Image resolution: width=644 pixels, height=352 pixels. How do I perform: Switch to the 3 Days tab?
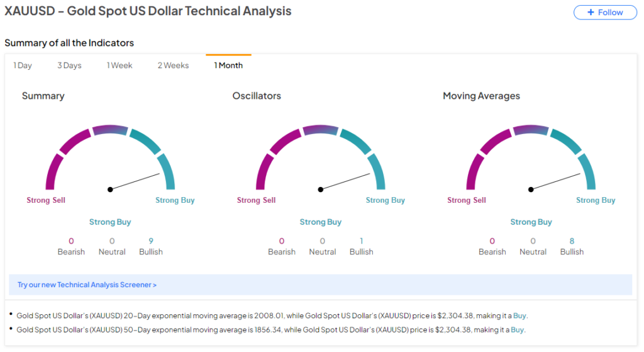(x=69, y=65)
